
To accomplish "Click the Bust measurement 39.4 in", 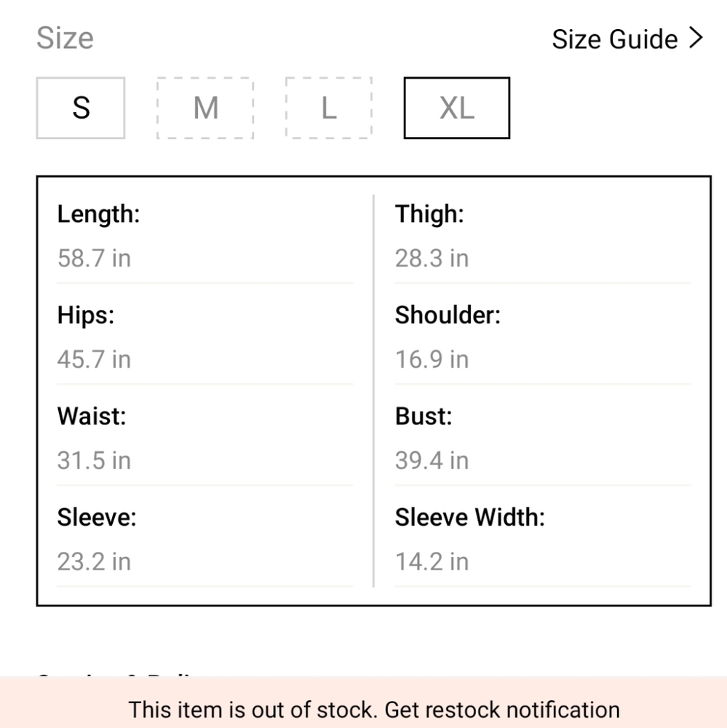I will [432, 461].
